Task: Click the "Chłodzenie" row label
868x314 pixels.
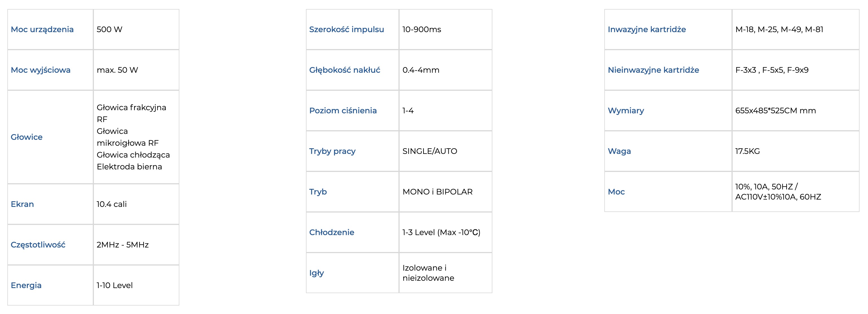Action: pos(332,233)
